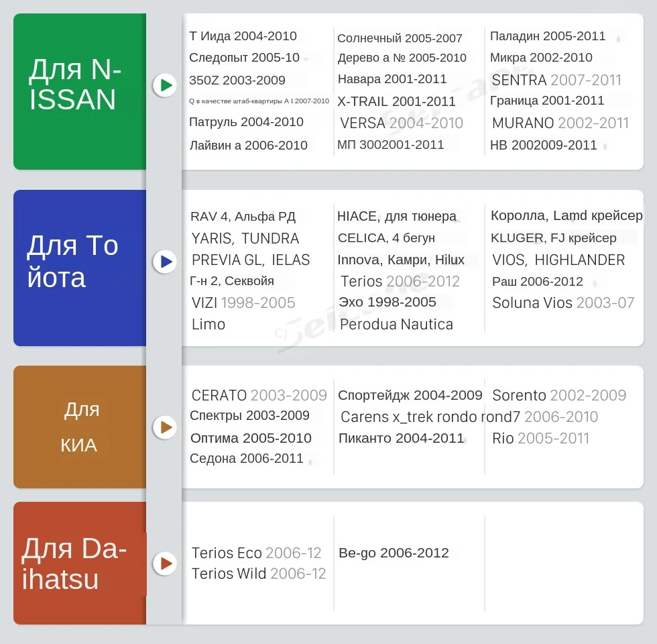The image size is (657, 644).
Task: Click 'Carens x_trek rondo rond7 2006-2010' entry
Action: tap(469, 417)
